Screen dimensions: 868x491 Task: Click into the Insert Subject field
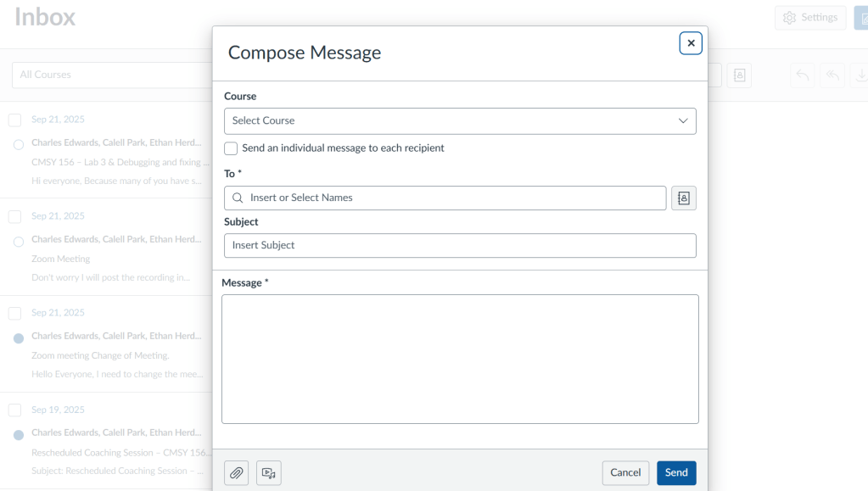click(x=460, y=246)
